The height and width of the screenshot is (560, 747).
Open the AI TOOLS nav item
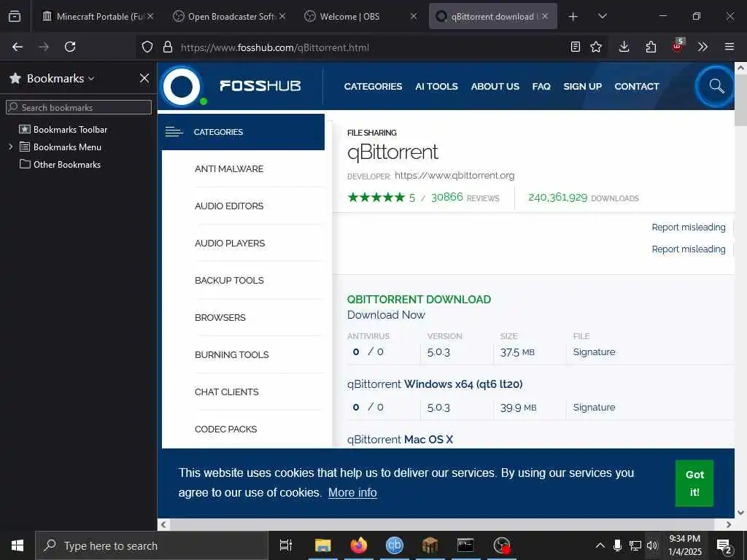[x=436, y=86]
